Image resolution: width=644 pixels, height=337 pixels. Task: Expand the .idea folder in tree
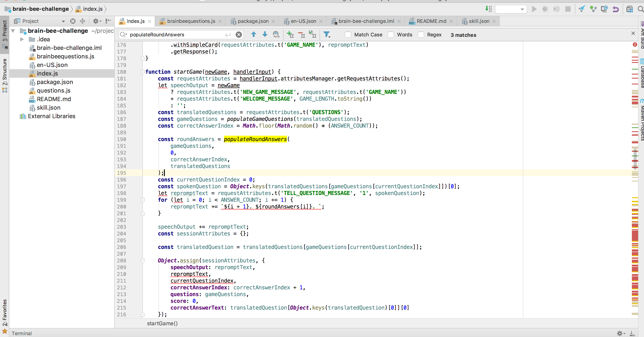coord(22,39)
